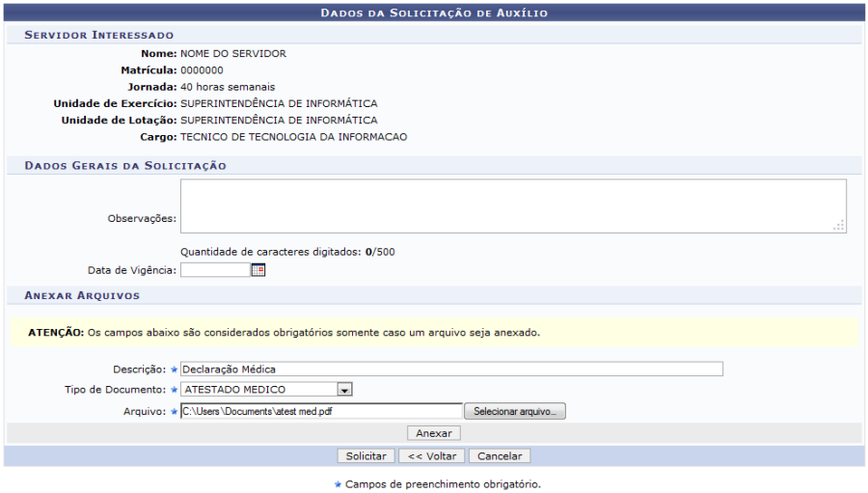Click the blue star in the footer legend
The height and width of the screenshot is (493, 868).
[338, 484]
